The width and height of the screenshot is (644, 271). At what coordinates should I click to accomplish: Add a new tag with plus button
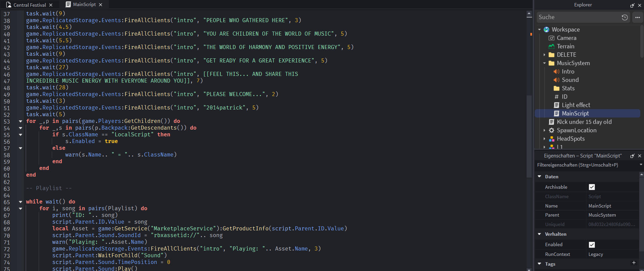point(634,263)
